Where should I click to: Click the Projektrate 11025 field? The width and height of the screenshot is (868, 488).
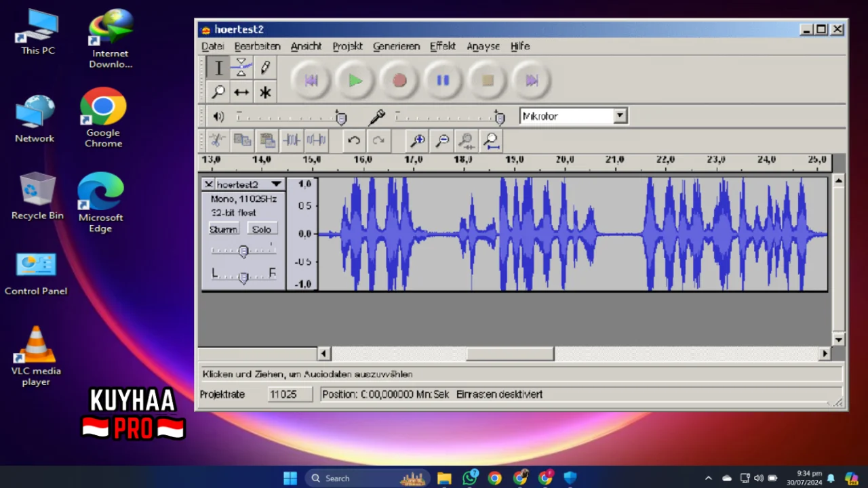click(290, 394)
